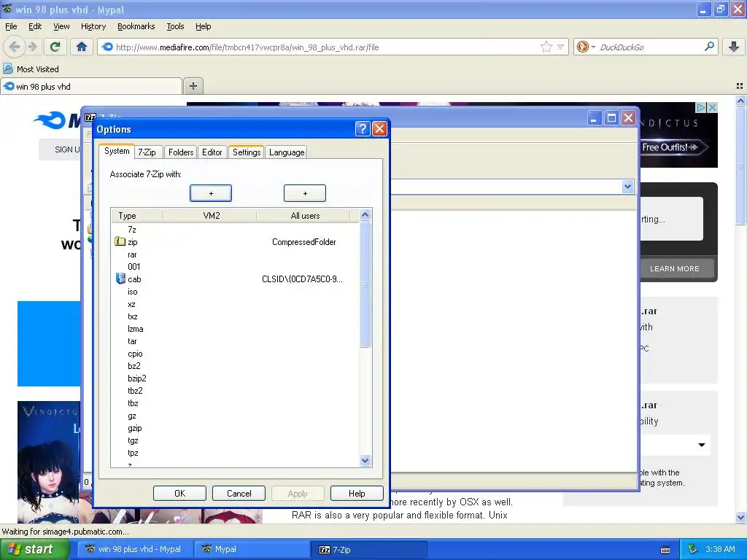Select the bzip2 file type row

pos(136,378)
